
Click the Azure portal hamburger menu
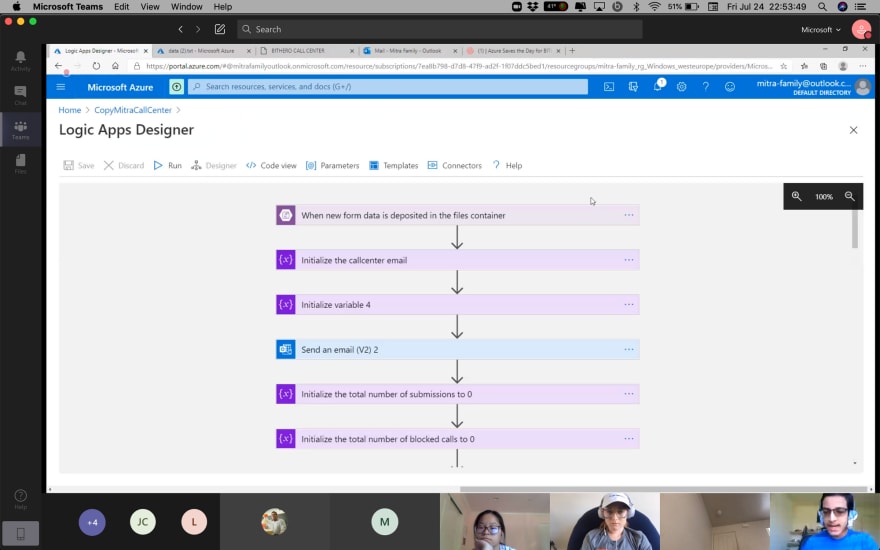(x=61, y=87)
